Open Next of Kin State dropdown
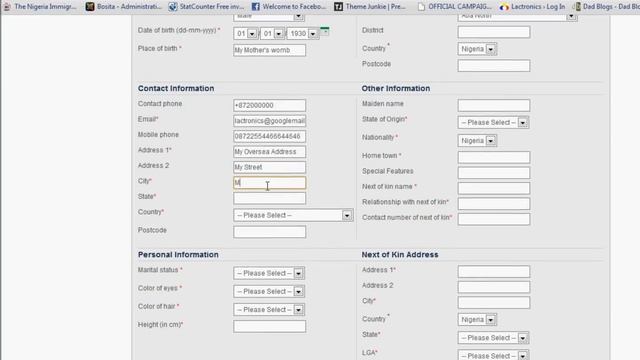 pyautogui.click(x=493, y=338)
